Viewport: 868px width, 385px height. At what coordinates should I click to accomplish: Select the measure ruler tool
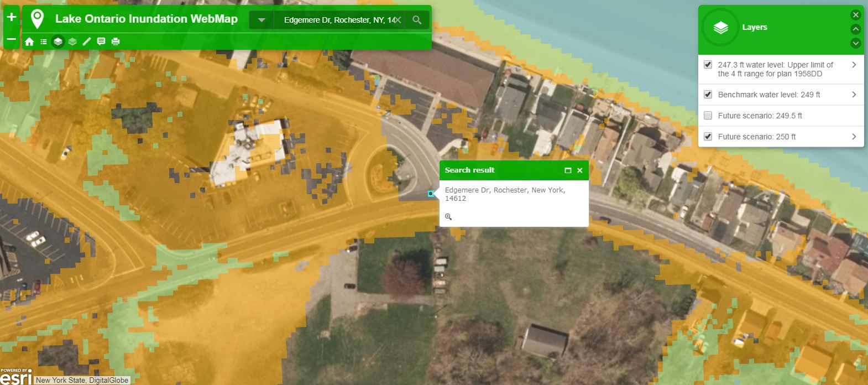(x=87, y=41)
